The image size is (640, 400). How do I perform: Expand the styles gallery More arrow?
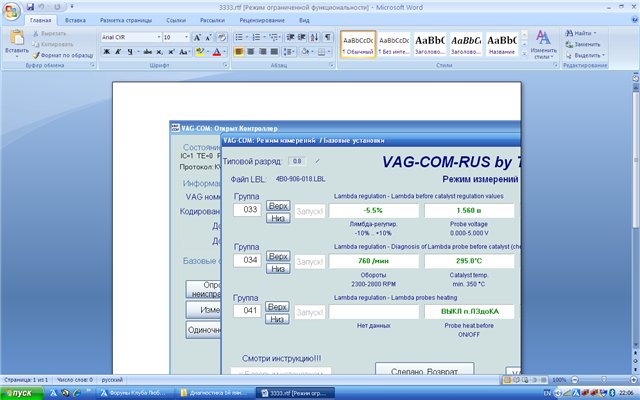(x=524, y=54)
